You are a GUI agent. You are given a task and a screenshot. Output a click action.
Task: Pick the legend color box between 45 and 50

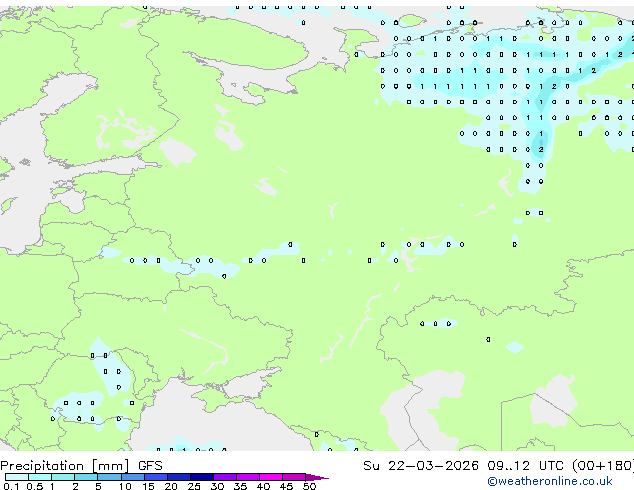tap(294, 477)
